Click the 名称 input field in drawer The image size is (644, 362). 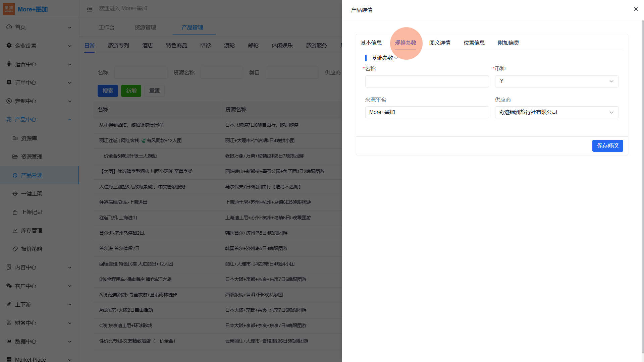[x=427, y=81]
